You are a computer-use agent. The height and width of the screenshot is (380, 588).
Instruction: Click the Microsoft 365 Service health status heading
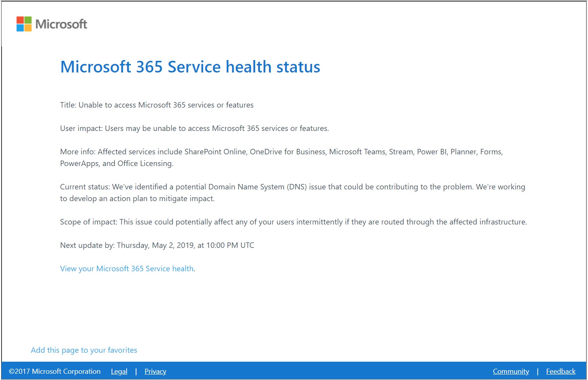click(x=190, y=67)
